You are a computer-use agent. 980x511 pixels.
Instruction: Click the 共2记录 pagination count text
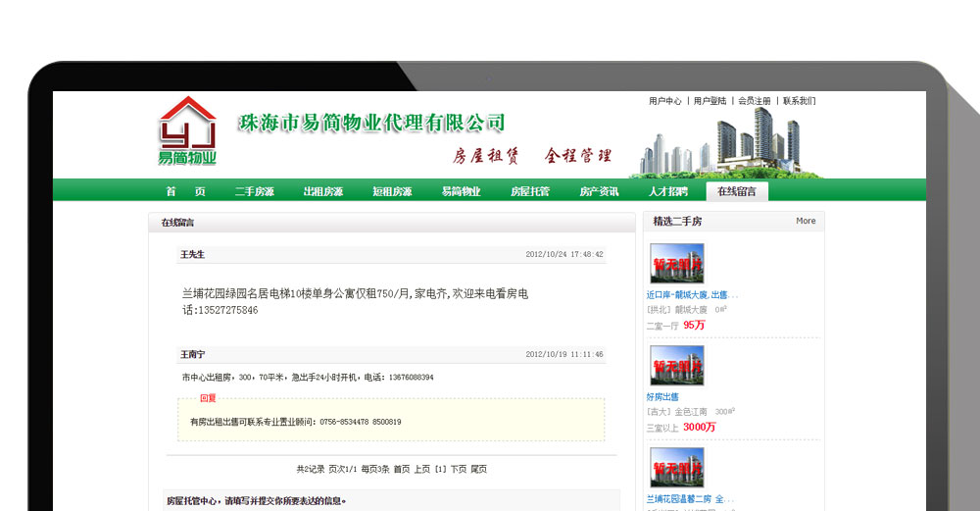tap(311, 469)
